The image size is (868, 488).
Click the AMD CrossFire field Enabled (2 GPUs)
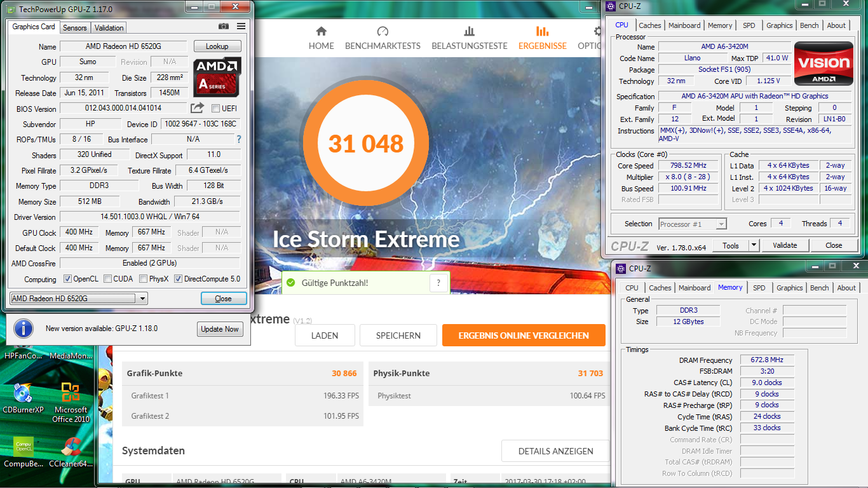[x=150, y=263]
